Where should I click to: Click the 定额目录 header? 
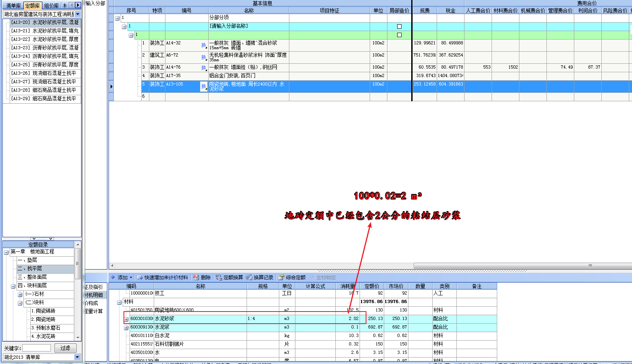pyautogui.click(x=38, y=245)
